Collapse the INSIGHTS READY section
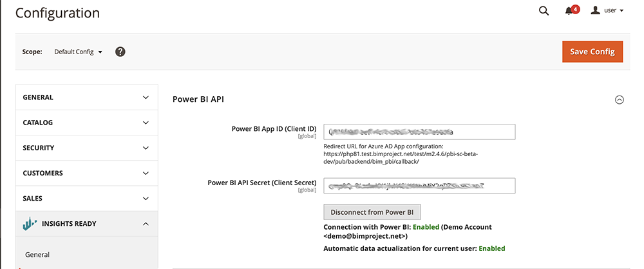The width and height of the screenshot is (644, 269). pos(87,224)
